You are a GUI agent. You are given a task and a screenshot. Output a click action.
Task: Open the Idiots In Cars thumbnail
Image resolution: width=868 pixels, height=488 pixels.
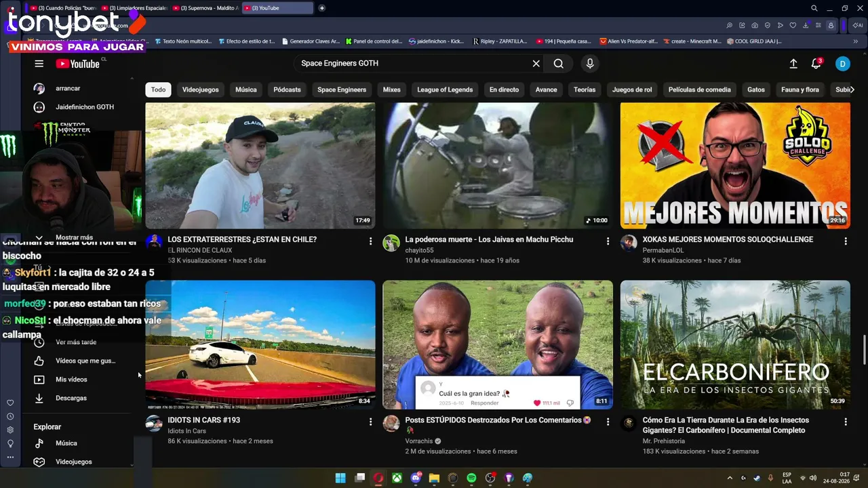pos(260,344)
